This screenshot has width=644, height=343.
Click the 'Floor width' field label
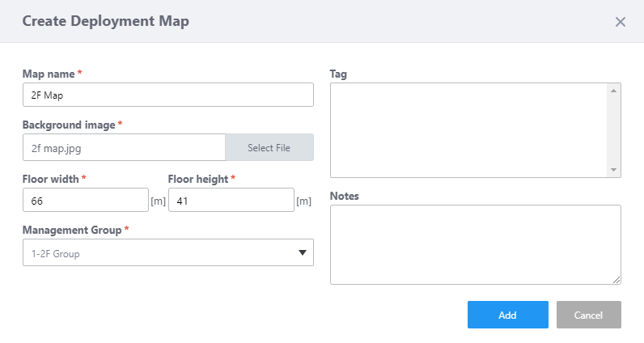pyautogui.click(x=51, y=179)
